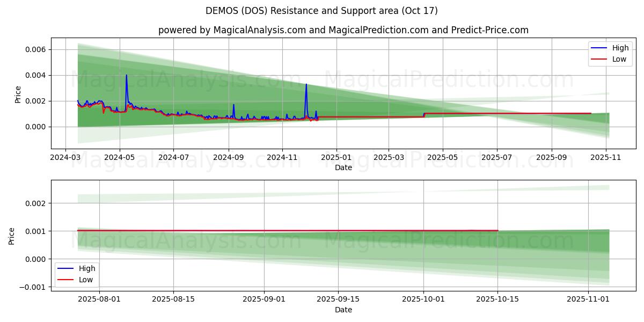The image size is (644, 322).
Task: Pick the 2025-08-01 date tick on bottom chart
Action: (99, 300)
